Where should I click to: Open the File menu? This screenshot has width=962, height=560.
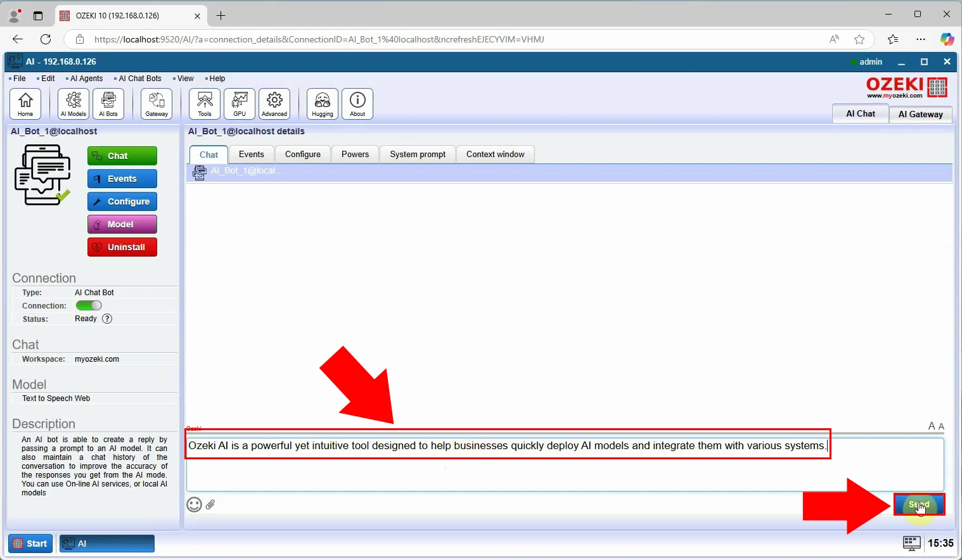(x=19, y=79)
